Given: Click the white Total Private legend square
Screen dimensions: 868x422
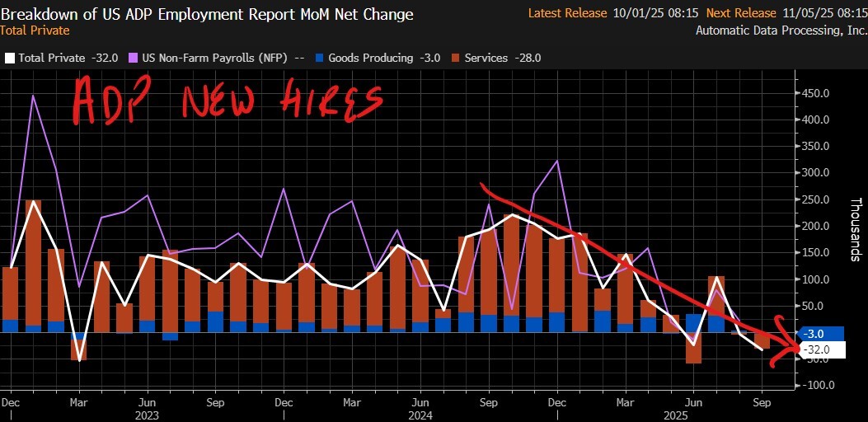Looking at the screenshot, I should 10,59.
